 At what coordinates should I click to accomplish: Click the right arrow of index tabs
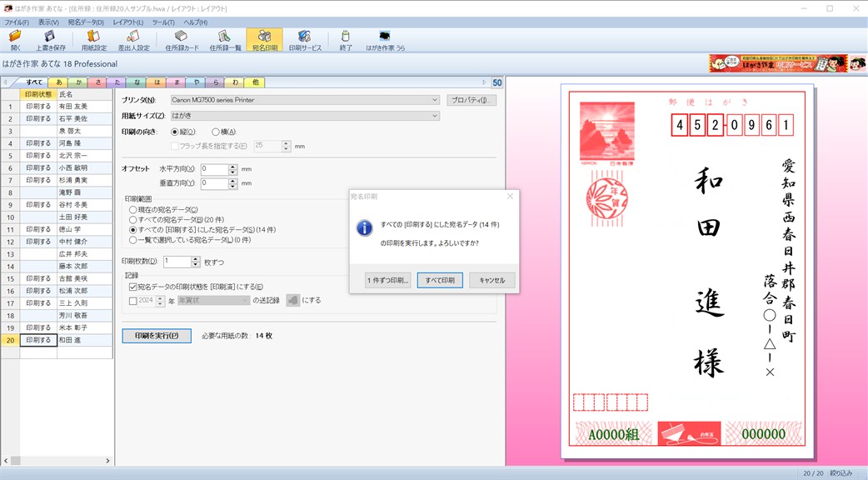point(484,82)
